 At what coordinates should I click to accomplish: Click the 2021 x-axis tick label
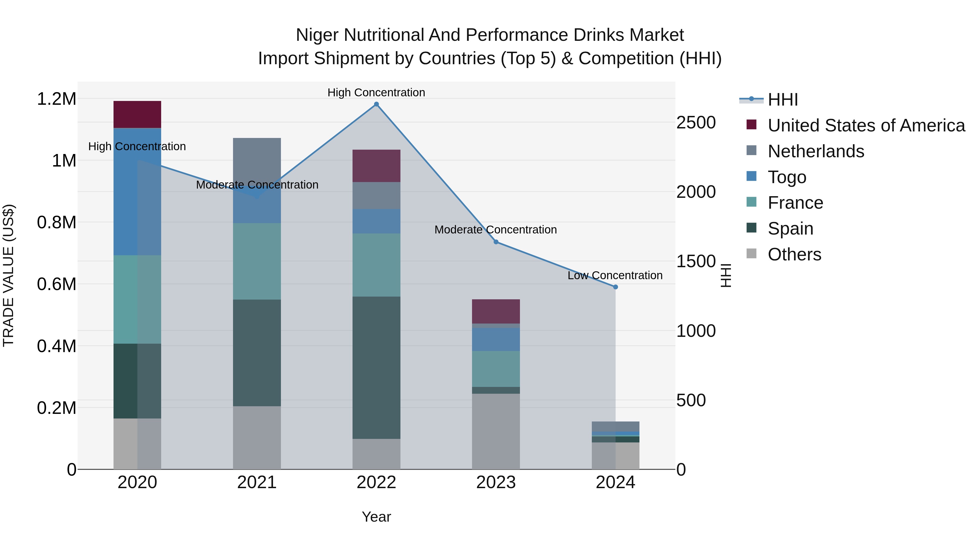(257, 482)
